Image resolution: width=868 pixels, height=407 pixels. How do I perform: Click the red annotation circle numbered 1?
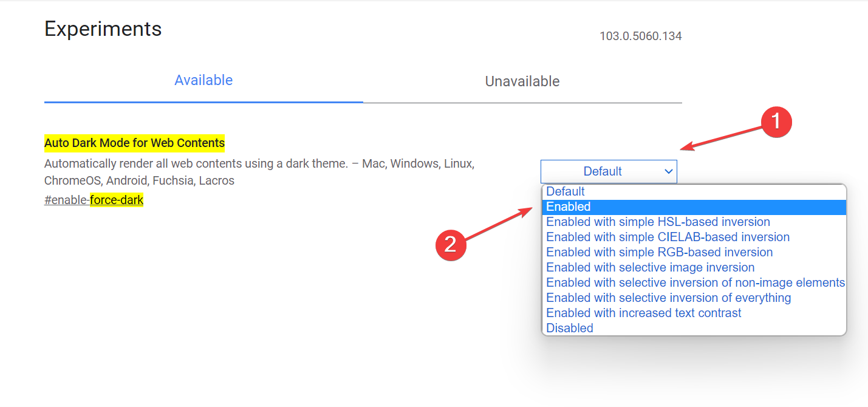coord(776,123)
